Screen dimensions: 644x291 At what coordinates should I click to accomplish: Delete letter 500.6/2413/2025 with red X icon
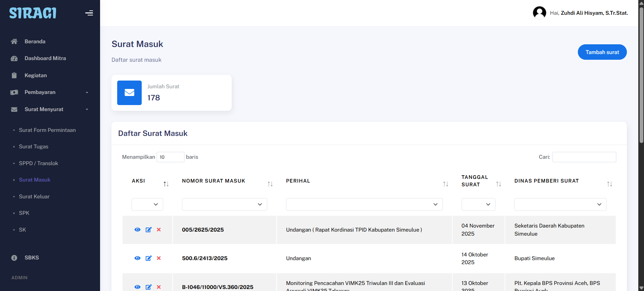coord(159,258)
